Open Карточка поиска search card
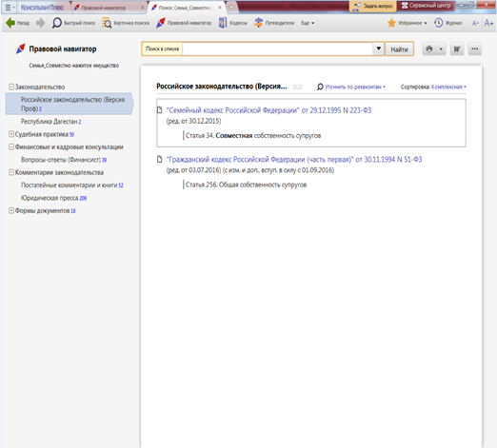This screenshot has height=448, width=497. [126, 23]
